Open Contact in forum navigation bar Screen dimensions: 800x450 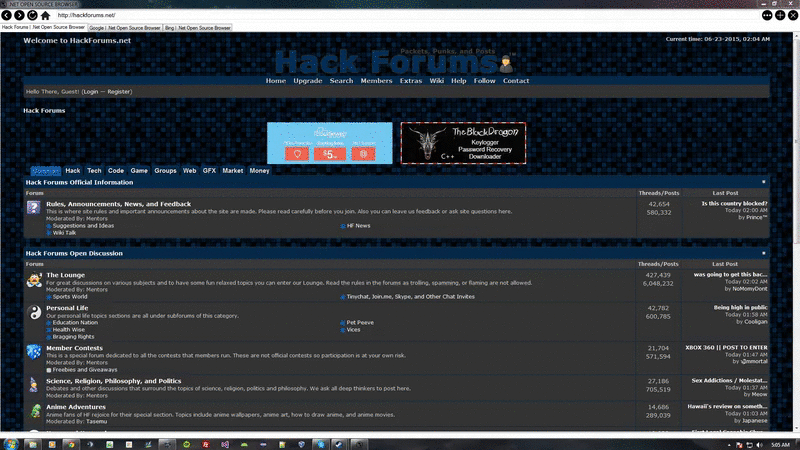(x=516, y=81)
